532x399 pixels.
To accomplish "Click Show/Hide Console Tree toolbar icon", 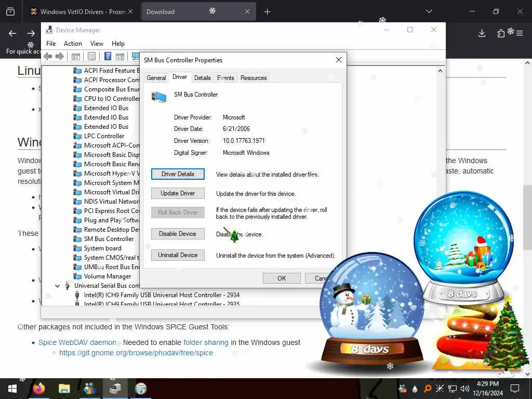I will [76, 56].
